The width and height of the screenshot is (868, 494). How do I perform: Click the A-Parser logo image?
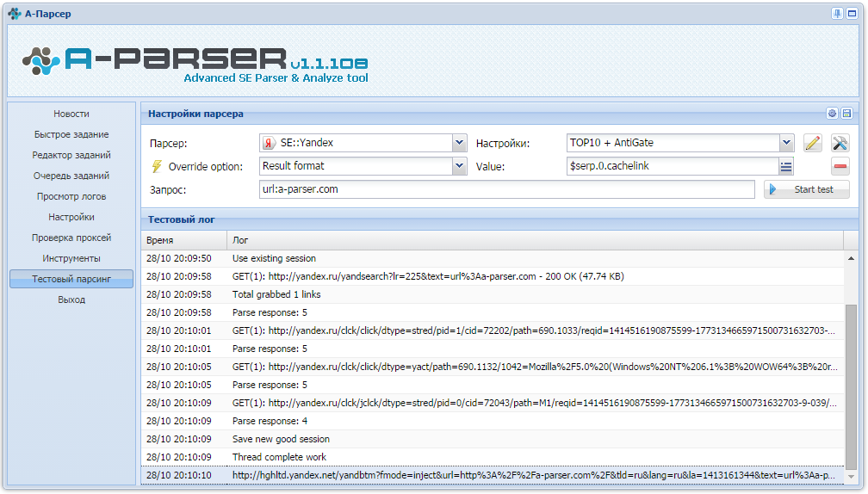pyautogui.click(x=195, y=65)
